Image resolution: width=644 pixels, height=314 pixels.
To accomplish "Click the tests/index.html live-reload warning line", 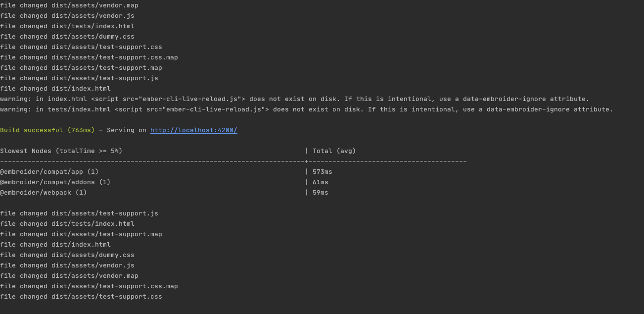I will [x=307, y=109].
